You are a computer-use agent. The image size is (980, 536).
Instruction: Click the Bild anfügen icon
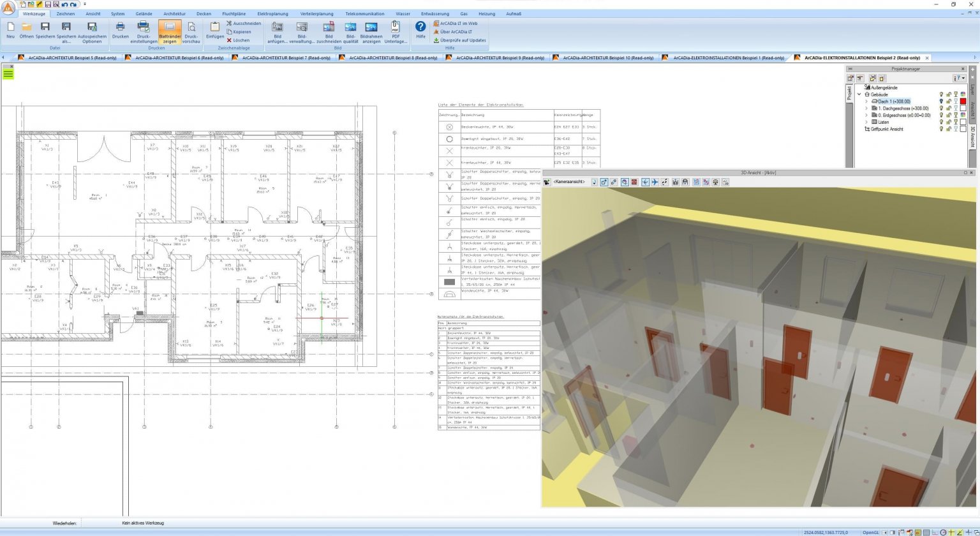click(277, 31)
